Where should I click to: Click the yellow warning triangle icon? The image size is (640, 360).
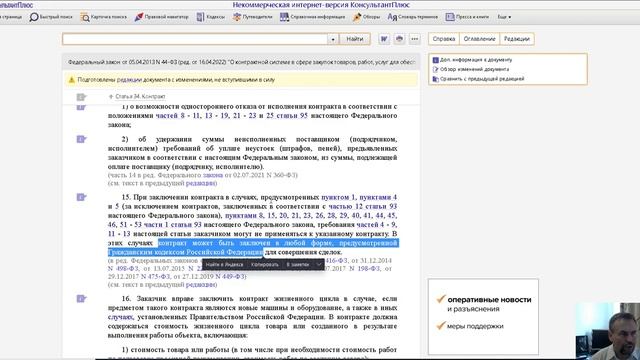pos(71,80)
